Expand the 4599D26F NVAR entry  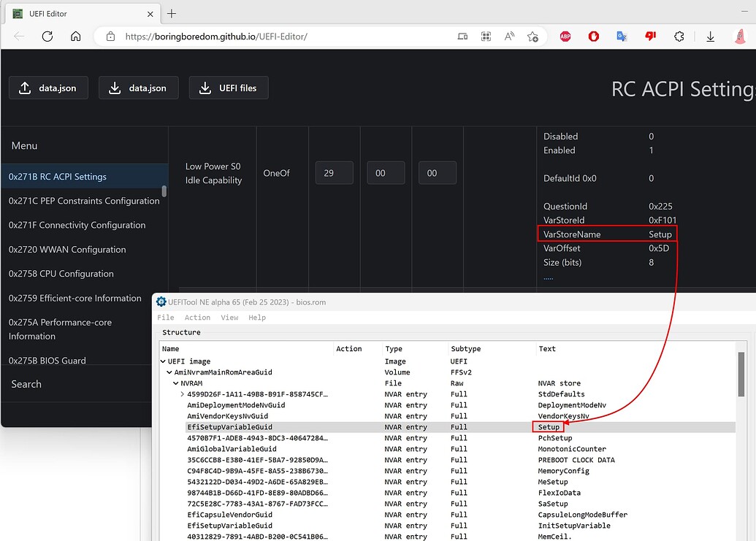[x=182, y=394]
